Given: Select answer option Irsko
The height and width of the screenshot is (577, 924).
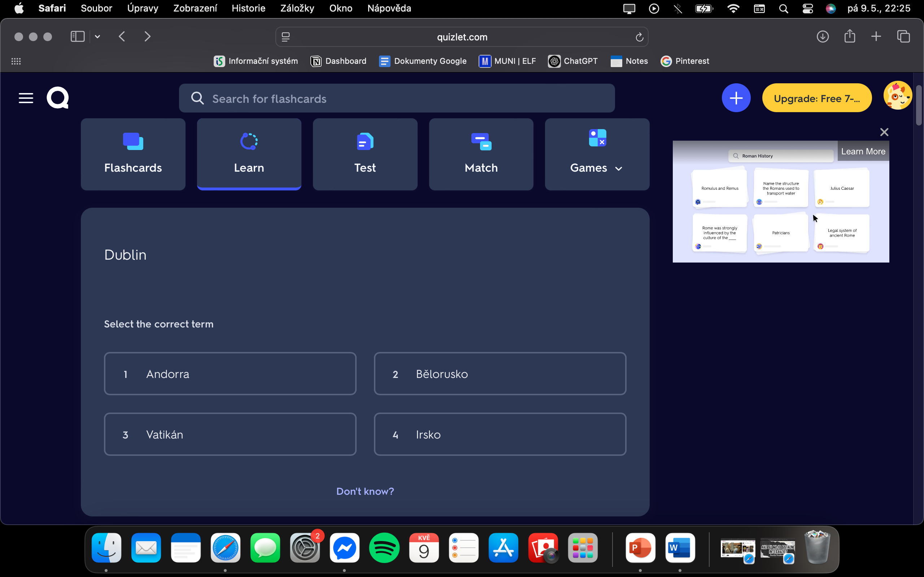Looking at the screenshot, I should 500,434.
